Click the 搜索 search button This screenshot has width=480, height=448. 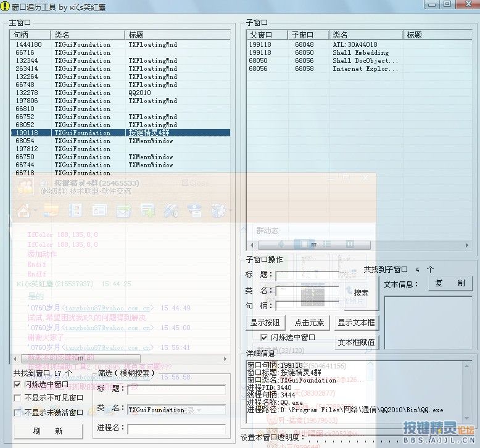(x=361, y=292)
